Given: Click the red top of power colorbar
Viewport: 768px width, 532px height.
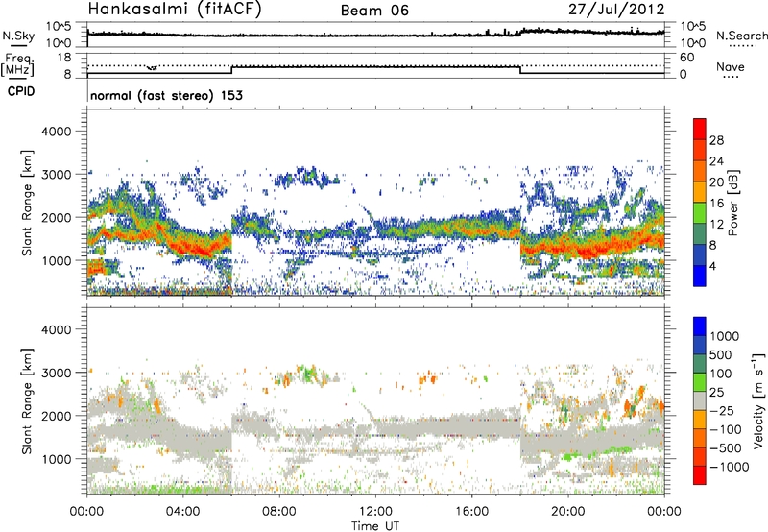Looking at the screenshot, I should [700, 129].
